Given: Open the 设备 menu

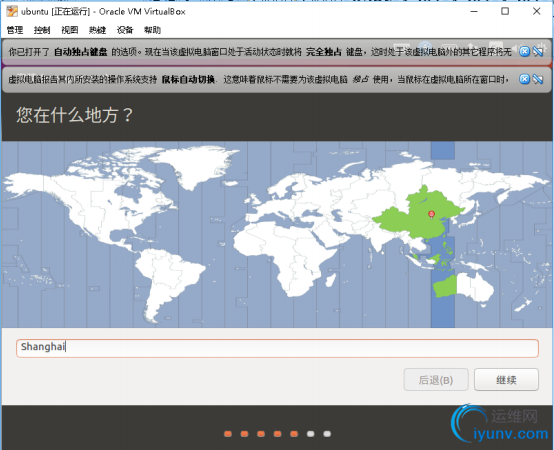Looking at the screenshot, I should [x=125, y=30].
